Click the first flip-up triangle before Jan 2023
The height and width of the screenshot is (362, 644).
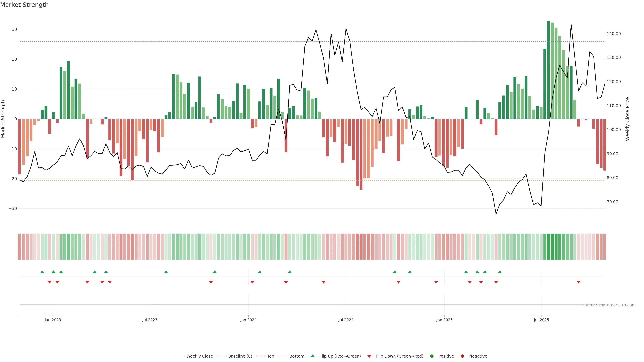[42, 272]
